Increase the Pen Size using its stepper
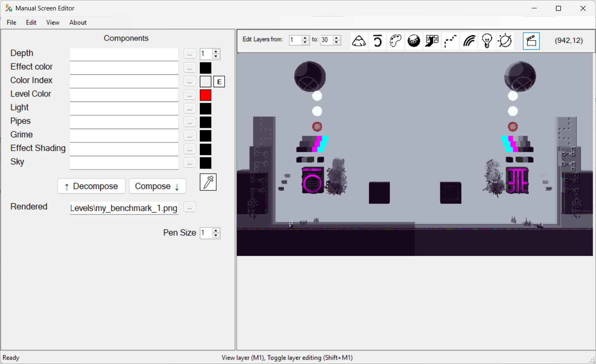The height and width of the screenshot is (364, 596). (216, 230)
